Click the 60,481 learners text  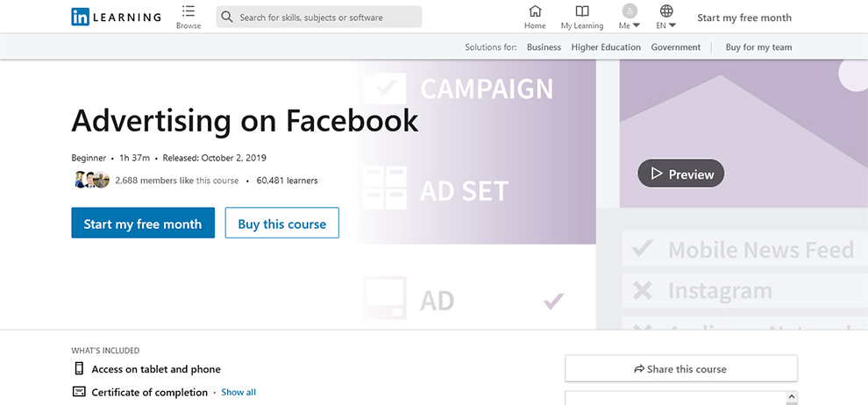click(287, 181)
